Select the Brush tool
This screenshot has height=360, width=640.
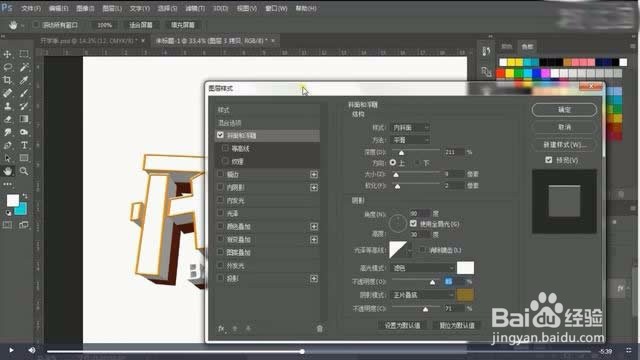click(x=24, y=93)
